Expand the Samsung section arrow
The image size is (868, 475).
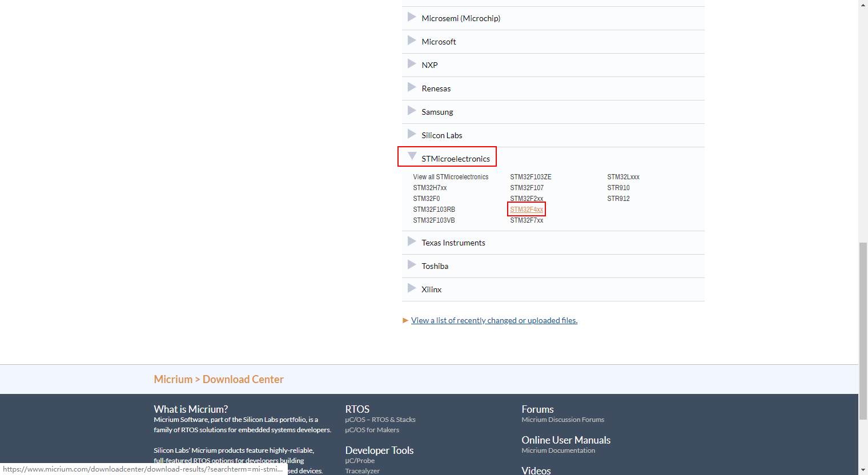[411, 111]
